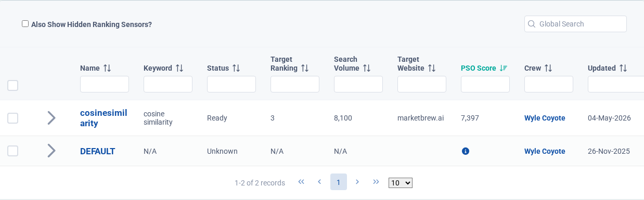The image size is (644, 200).
Task: Open the rows-per-page dropdown showing 10
Action: click(401, 183)
